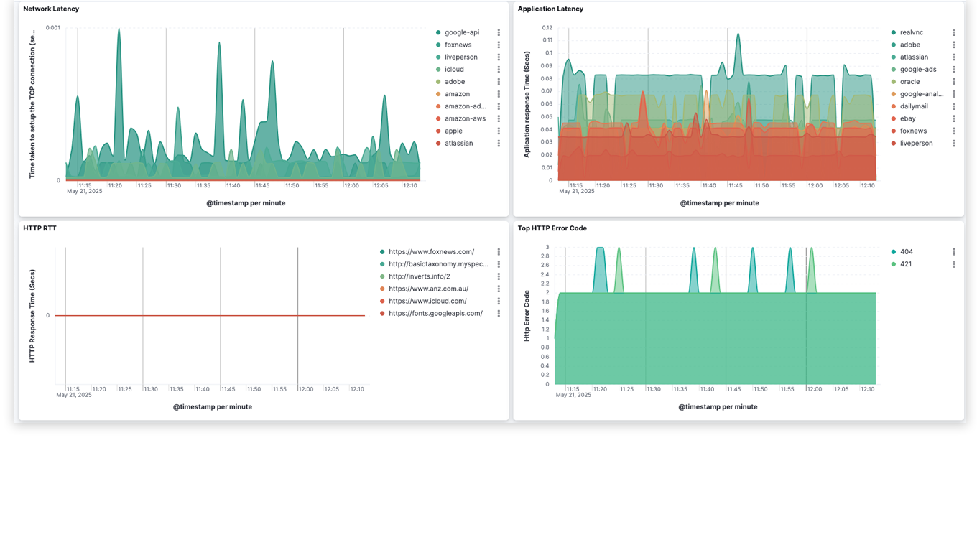This screenshot has height=560, width=977.
Task: Open the options menu for the 404 legend
Action: pyautogui.click(x=954, y=251)
